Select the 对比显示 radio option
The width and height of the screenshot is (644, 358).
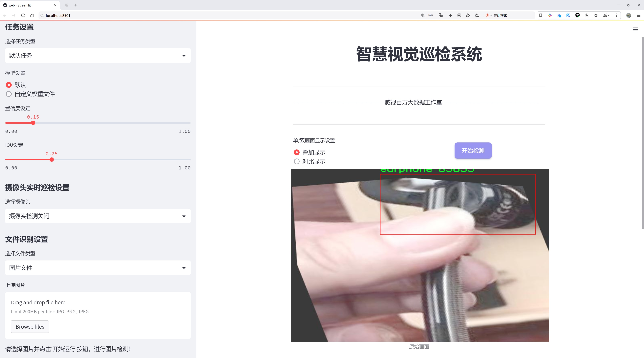(297, 161)
